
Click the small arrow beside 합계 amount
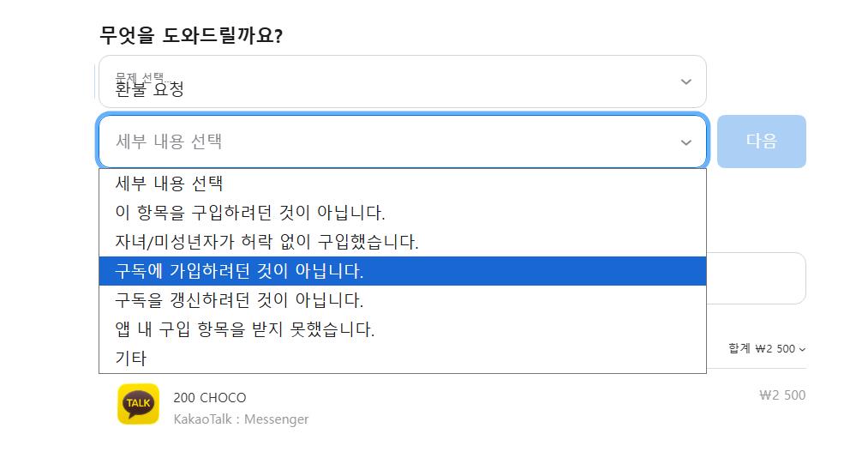802,349
